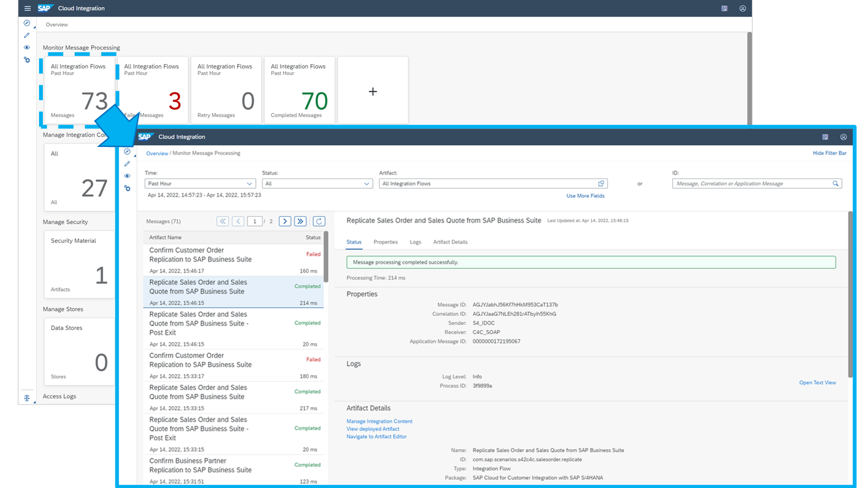The width and height of the screenshot is (868, 488).
Task: Click the Overview breadcrumb in the background window
Action: [57, 24]
